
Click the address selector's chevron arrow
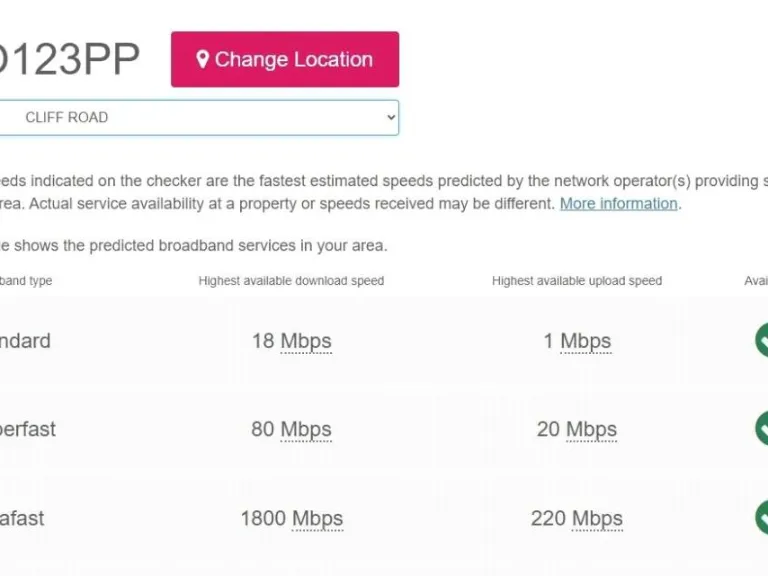pos(390,117)
